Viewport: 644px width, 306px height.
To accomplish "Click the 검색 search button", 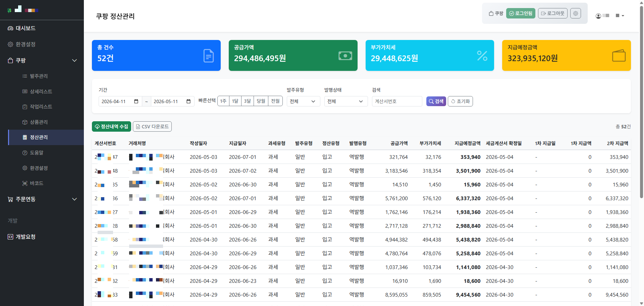I will 436,101.
